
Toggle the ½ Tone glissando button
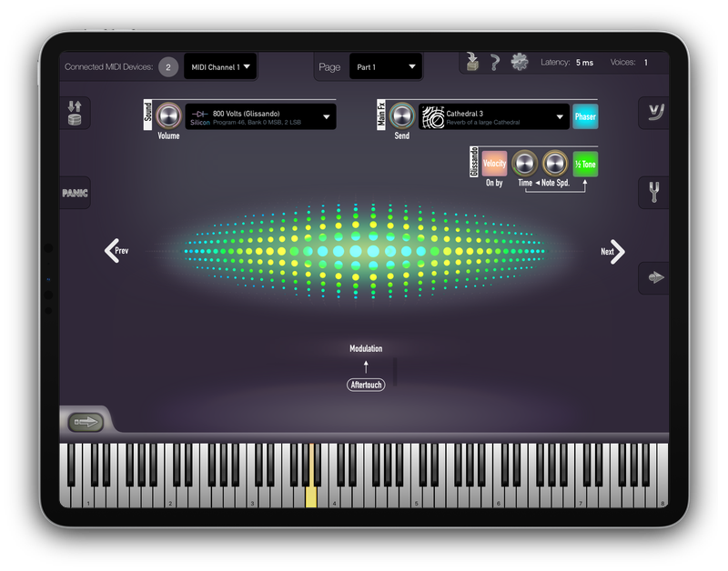pos(585,164)
